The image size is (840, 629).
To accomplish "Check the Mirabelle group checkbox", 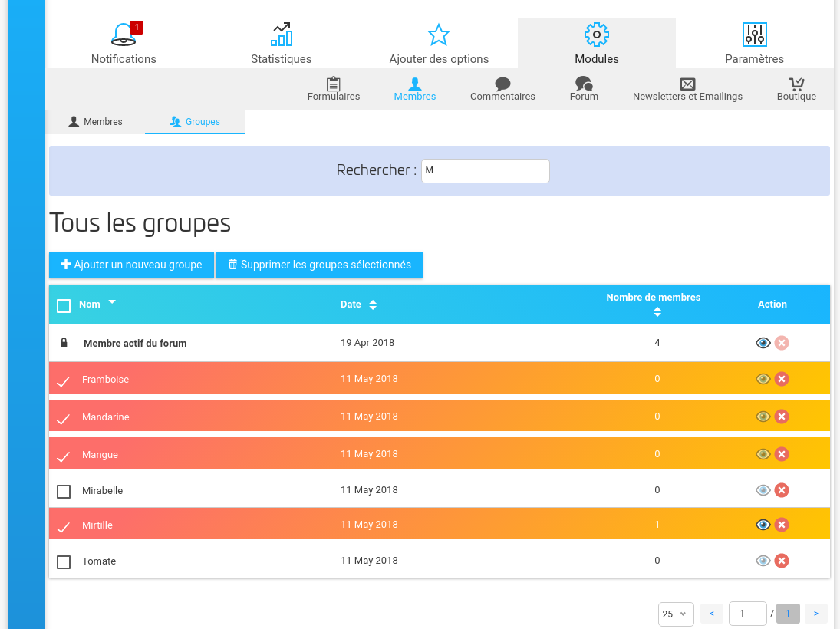I will pyautogui.click(x=64, y=491).
